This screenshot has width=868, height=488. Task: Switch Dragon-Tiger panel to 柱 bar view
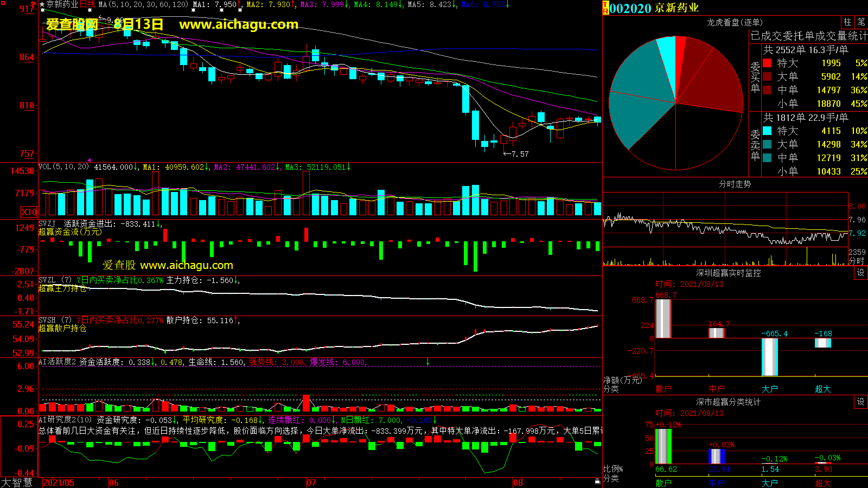[847, 22]
